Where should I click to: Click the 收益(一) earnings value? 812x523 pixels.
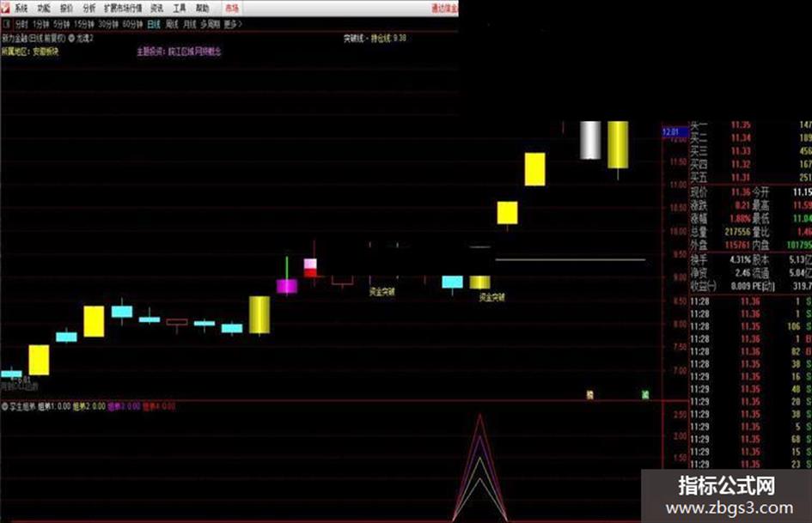(x=741, y=286)
